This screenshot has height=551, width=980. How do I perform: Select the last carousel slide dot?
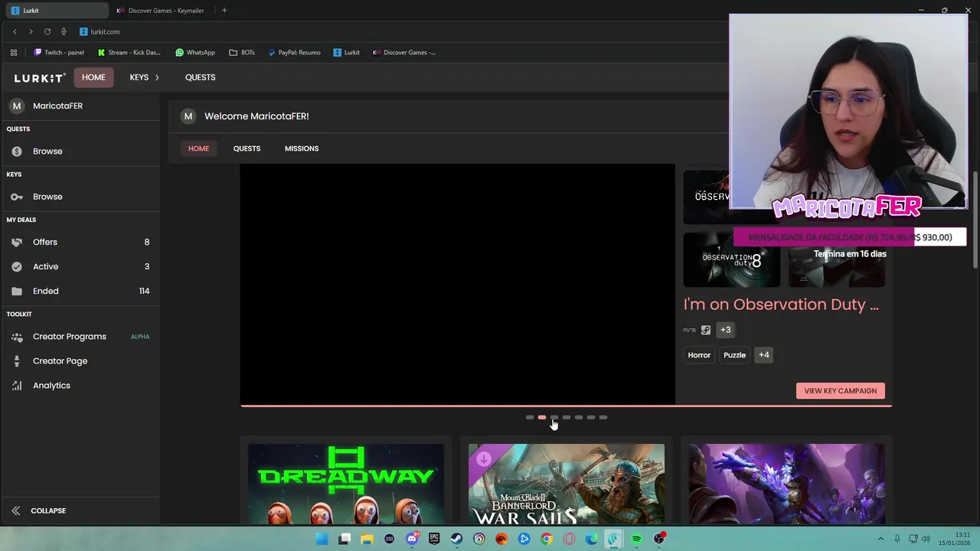tap(603, 418)
